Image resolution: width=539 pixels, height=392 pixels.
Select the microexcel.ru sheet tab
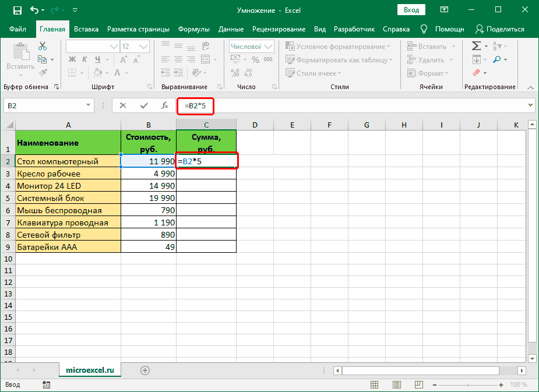(x=90, y=369)
